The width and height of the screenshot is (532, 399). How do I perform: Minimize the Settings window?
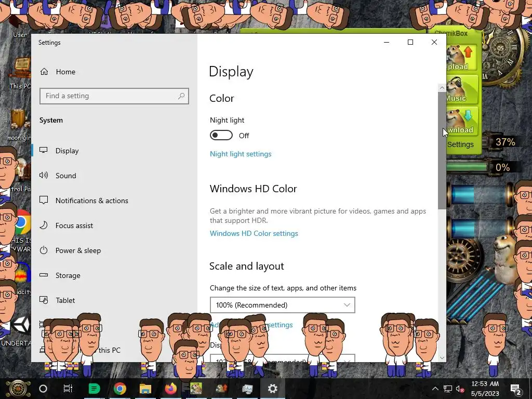coord(387,42)
